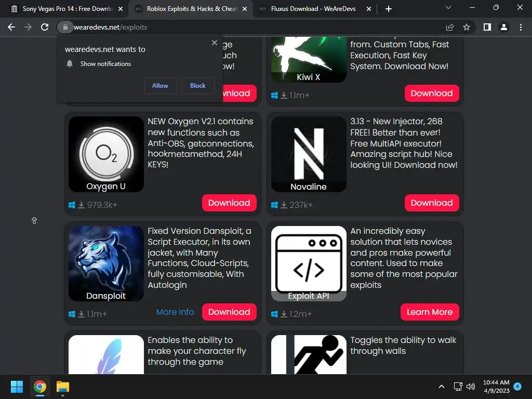Screen dimensions: 532x399
Task: Reload the current page
Action: coord(45,27)
